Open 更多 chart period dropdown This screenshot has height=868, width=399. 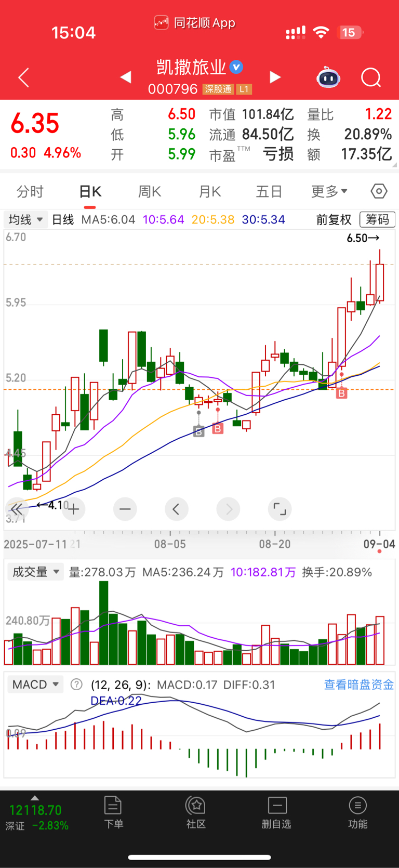[x=329, y=191]
